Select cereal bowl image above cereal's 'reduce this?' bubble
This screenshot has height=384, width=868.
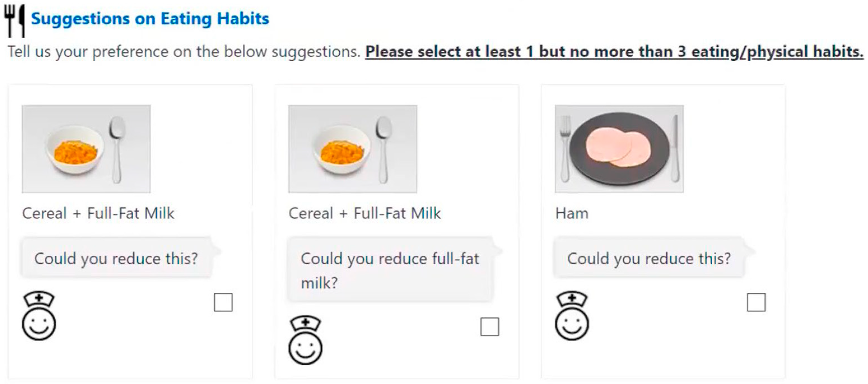(x=86, y=149)
